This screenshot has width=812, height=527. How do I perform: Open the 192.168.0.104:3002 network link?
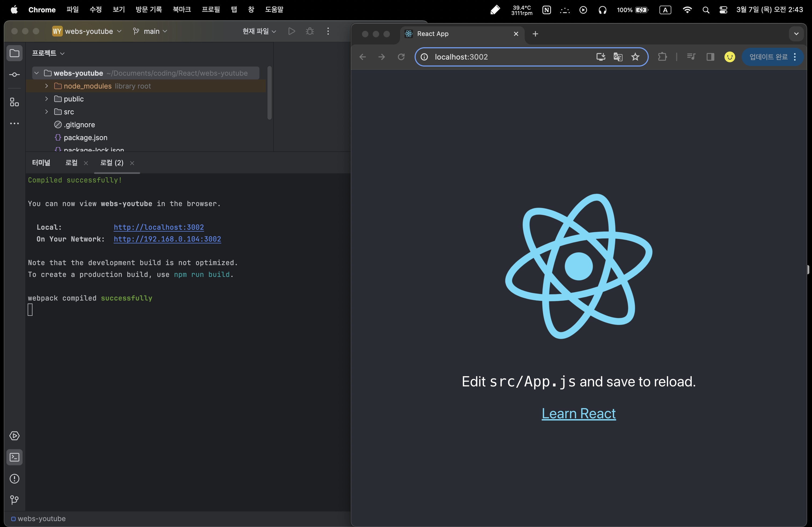pyautogui.click(x=167, y=239)
